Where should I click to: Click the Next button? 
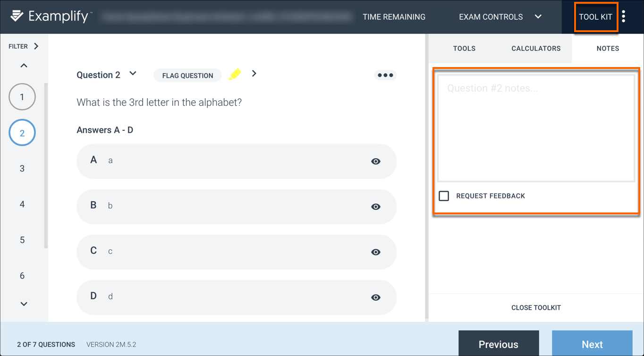click(592, 344)
